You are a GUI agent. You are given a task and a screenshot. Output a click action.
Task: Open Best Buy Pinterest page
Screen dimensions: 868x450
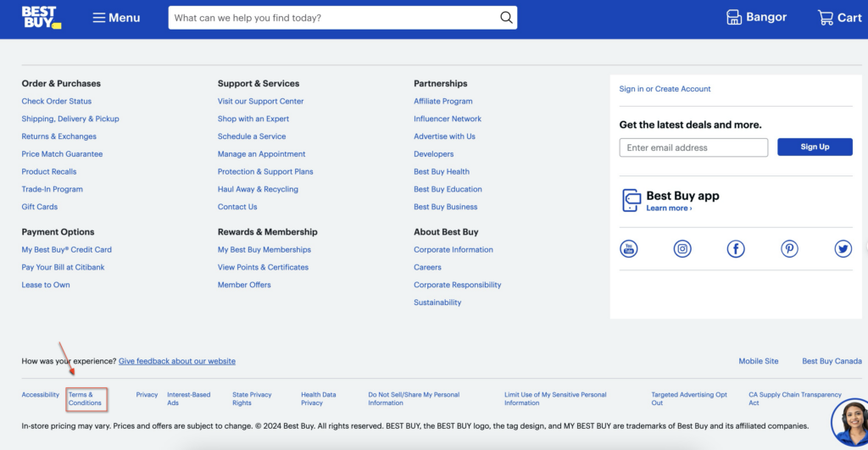(x=789, y=248)
